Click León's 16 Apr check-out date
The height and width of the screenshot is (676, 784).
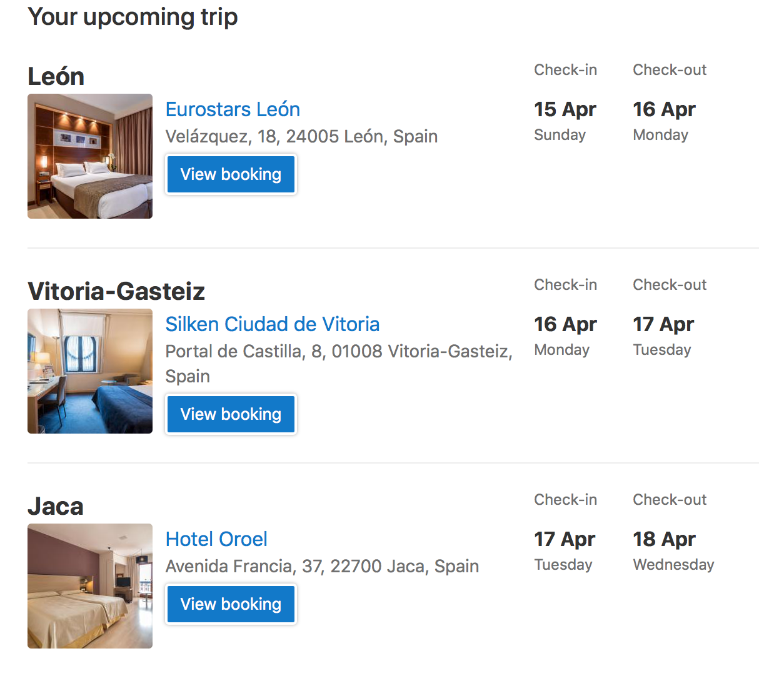pos(664,110)
